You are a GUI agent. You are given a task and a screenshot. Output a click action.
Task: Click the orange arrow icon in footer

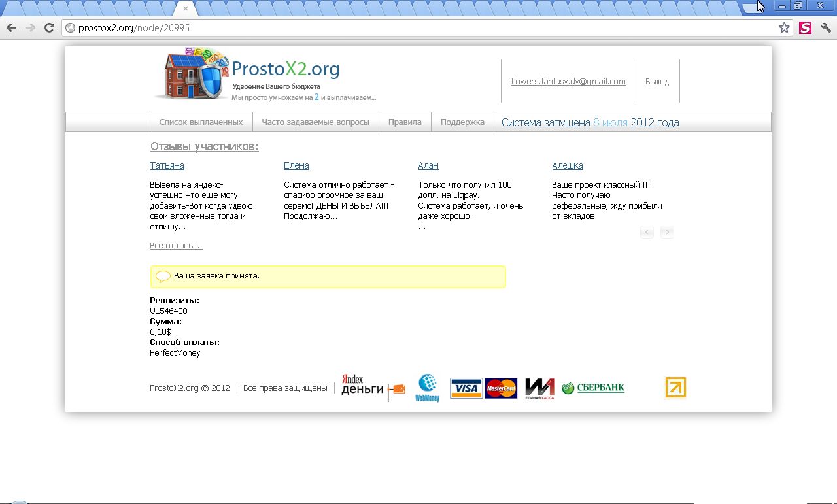(x=675, y=388)
